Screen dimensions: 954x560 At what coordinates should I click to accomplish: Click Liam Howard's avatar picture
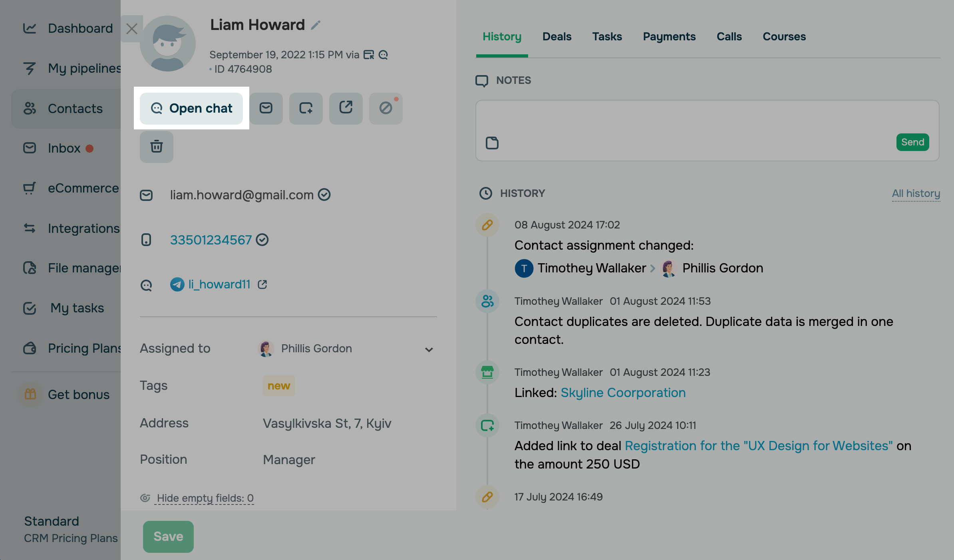coord(168,44)
